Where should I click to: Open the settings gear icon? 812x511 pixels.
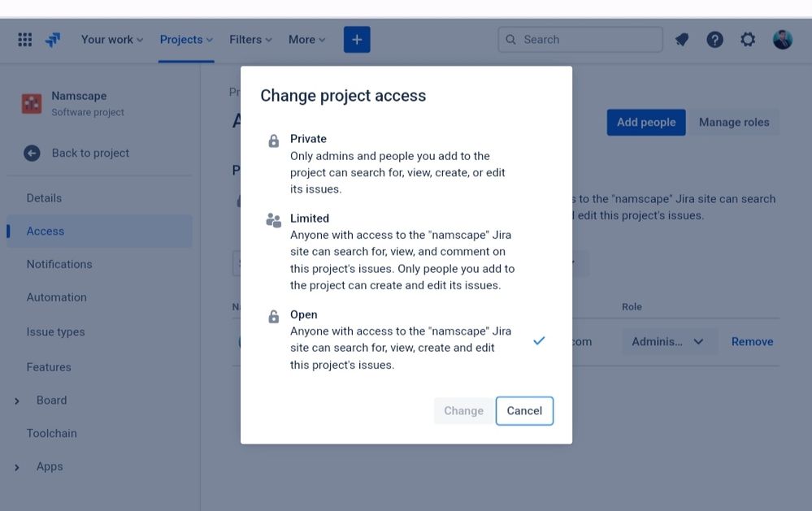747,39
